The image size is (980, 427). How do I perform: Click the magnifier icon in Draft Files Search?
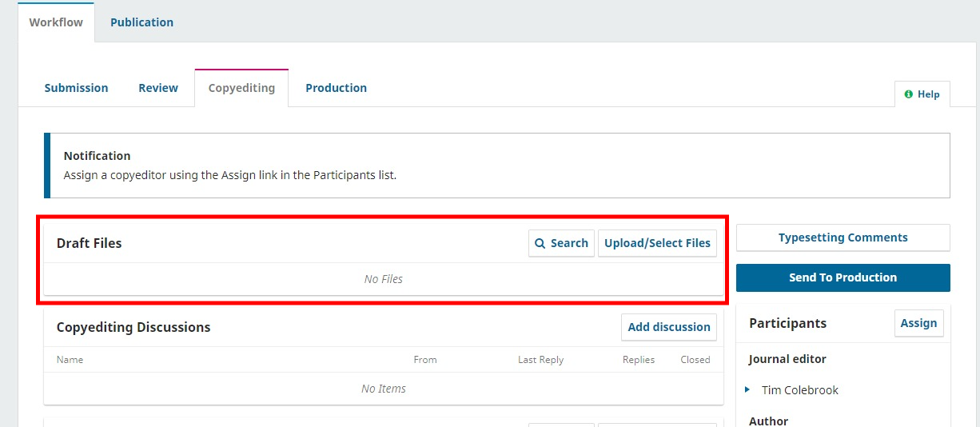[540, 243]
